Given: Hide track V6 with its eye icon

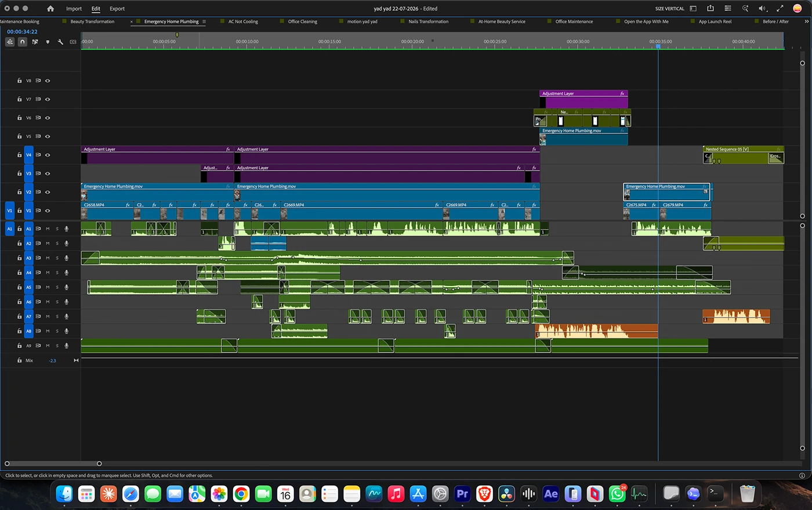Looking at the screenshot, I should point(48,118).
